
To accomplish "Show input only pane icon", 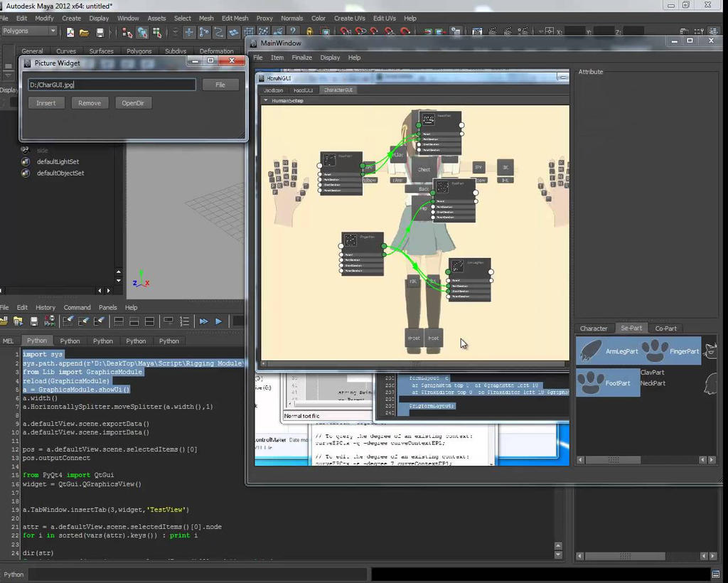I will pos(134,321).
